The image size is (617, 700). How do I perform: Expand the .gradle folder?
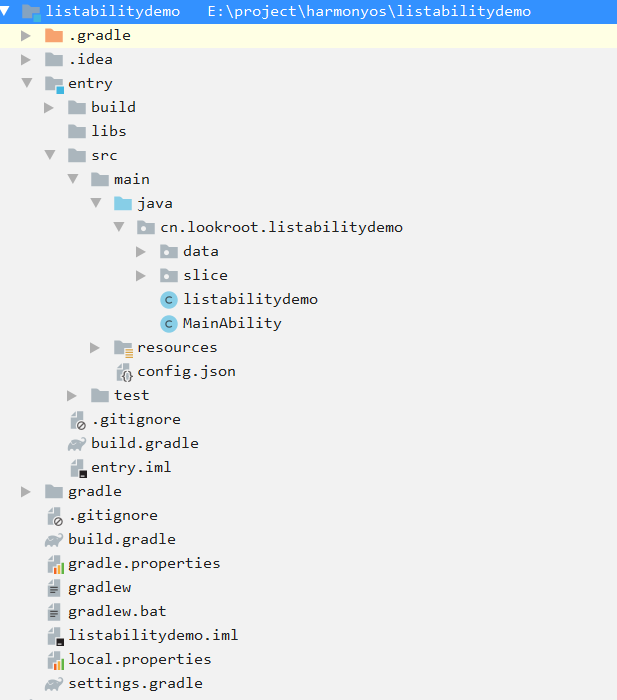pos(26,35)
